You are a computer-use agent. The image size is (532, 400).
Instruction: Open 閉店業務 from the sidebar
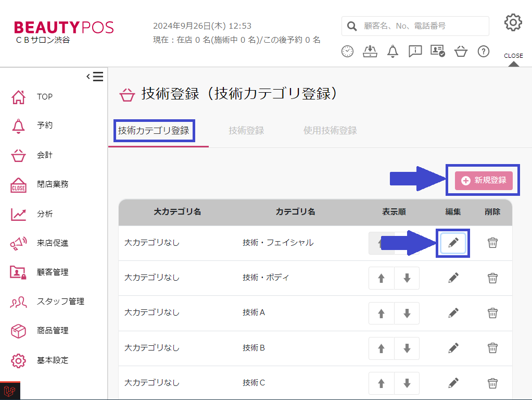[52, 184]
